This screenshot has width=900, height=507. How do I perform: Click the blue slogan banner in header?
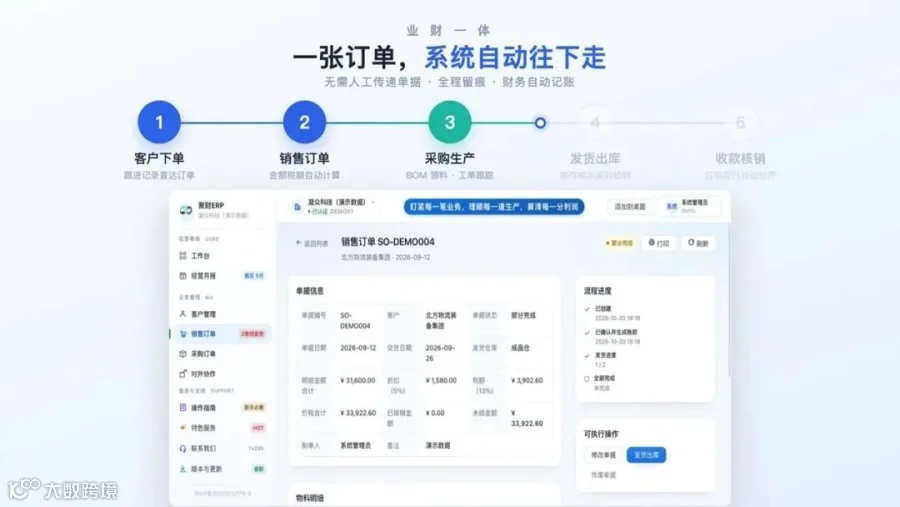tap(494, 207)
